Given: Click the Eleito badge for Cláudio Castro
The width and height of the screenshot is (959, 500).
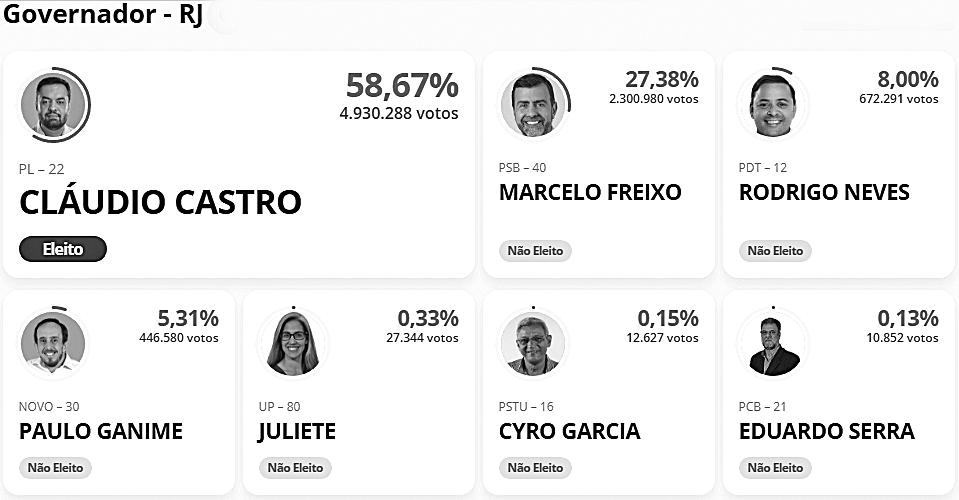Looking at the screenshot, I should point(63,249).
